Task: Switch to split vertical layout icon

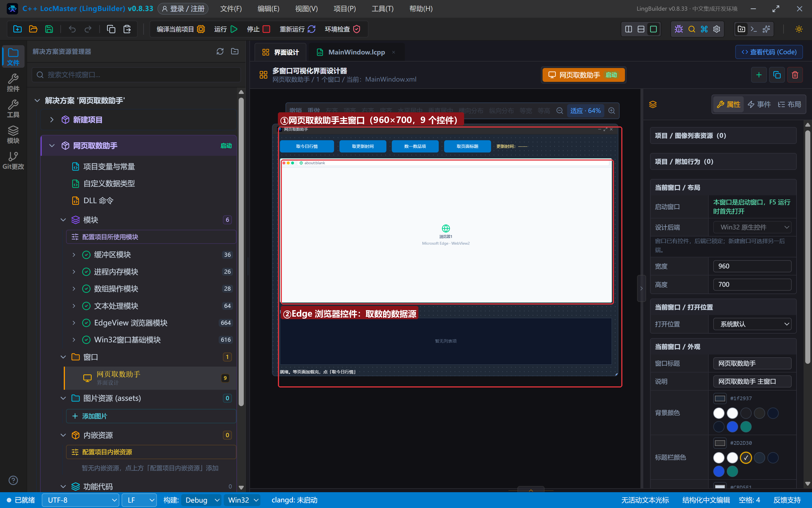Action: [628, 29]
